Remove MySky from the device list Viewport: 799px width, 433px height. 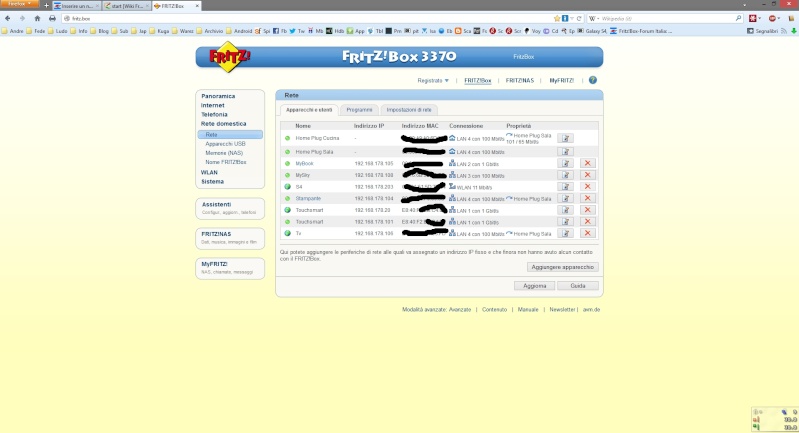(x=588, y=175)
